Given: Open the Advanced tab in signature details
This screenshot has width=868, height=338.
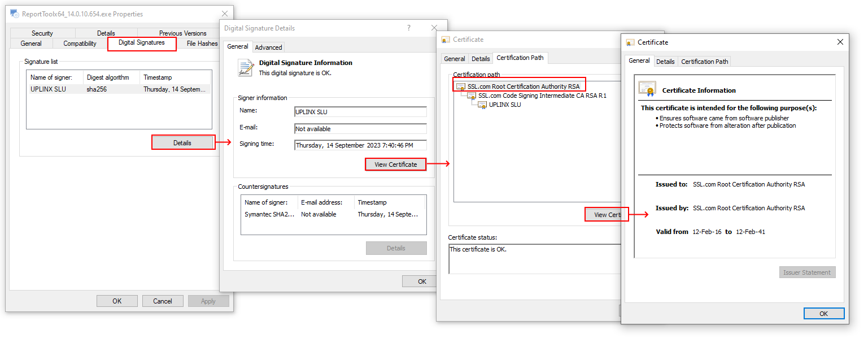Looking at the screenshot, I should tap(268, 47).
